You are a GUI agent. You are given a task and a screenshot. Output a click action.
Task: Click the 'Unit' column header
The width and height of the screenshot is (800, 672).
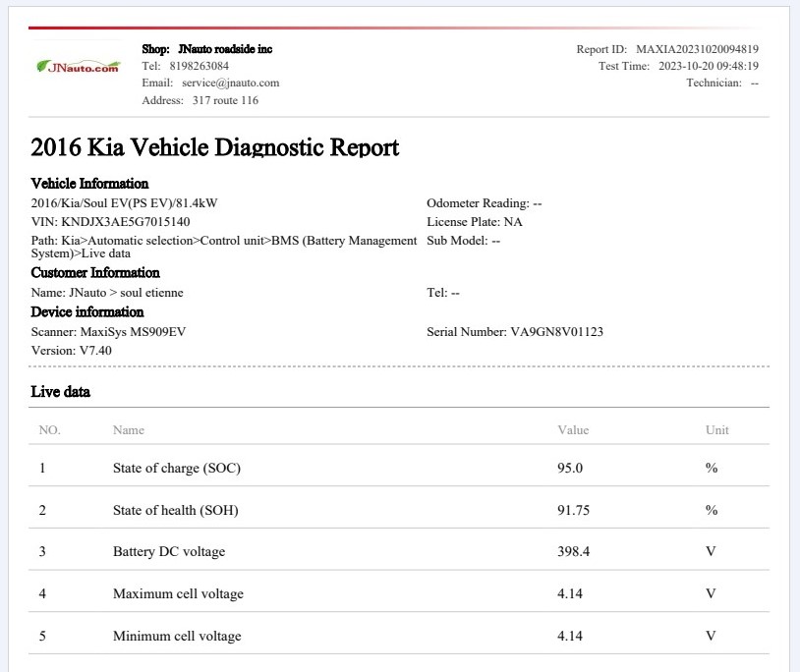[716, 429]
